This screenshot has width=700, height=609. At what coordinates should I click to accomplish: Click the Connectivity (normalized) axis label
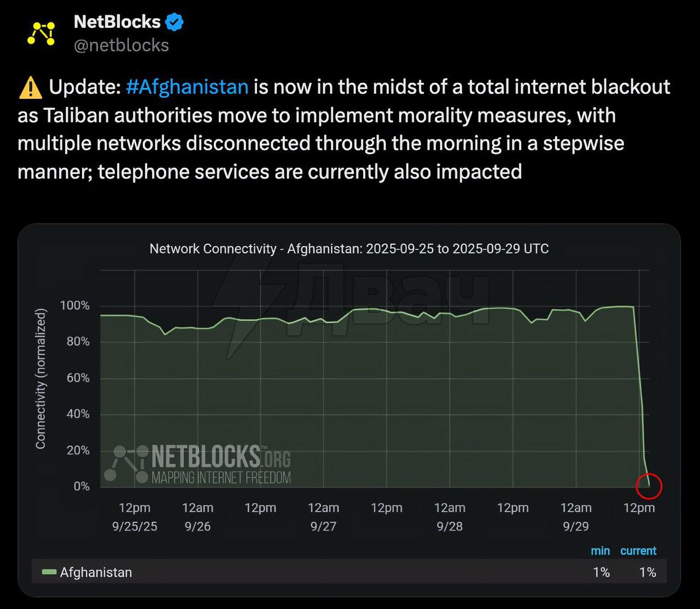pyautogui.click(x=40, y=379)
